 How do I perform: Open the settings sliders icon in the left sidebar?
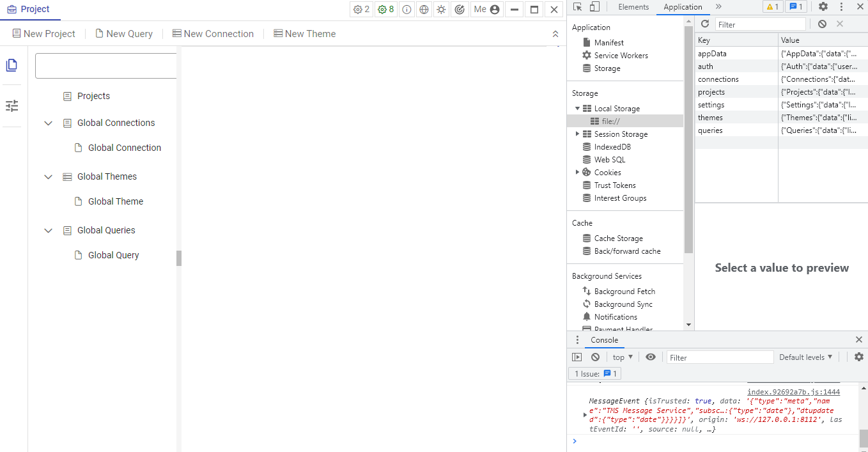[x=11, y=105]
